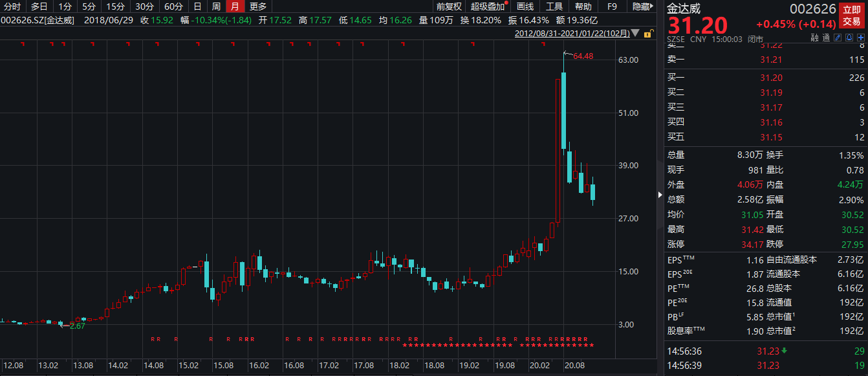Click the 64.48 high price marker

pyautogui.click(x=583, y=56)
